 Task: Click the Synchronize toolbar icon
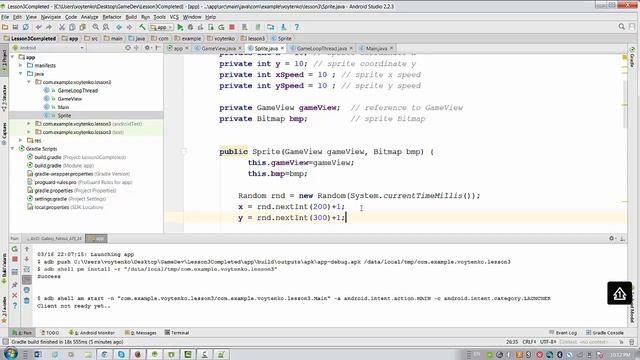tap(25, 27)
